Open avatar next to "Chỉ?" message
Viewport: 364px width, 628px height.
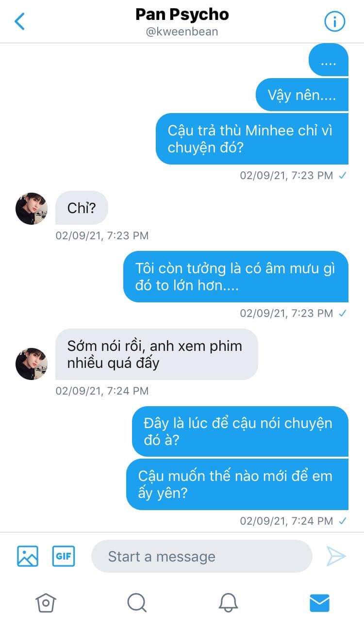pos(32,209)
